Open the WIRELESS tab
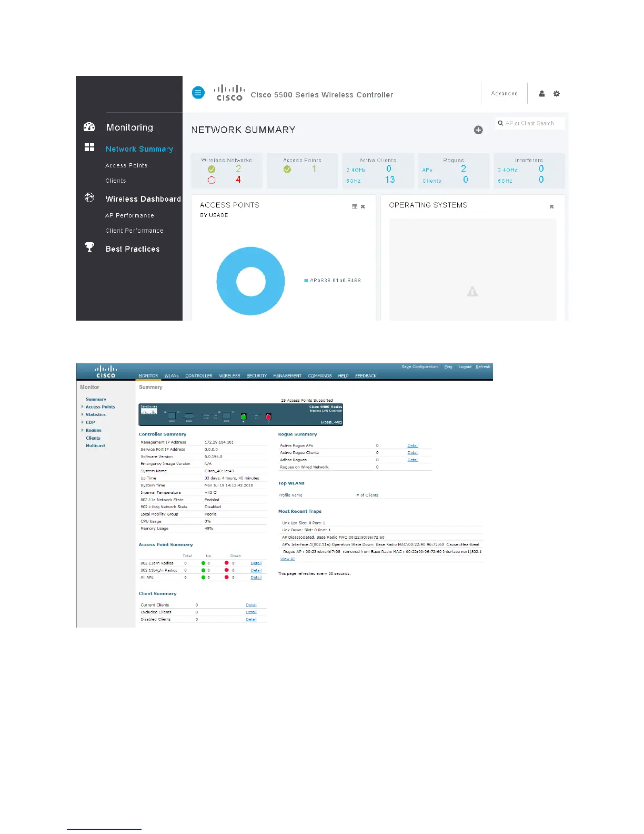 pyautogui.click(x=229, y=376)
